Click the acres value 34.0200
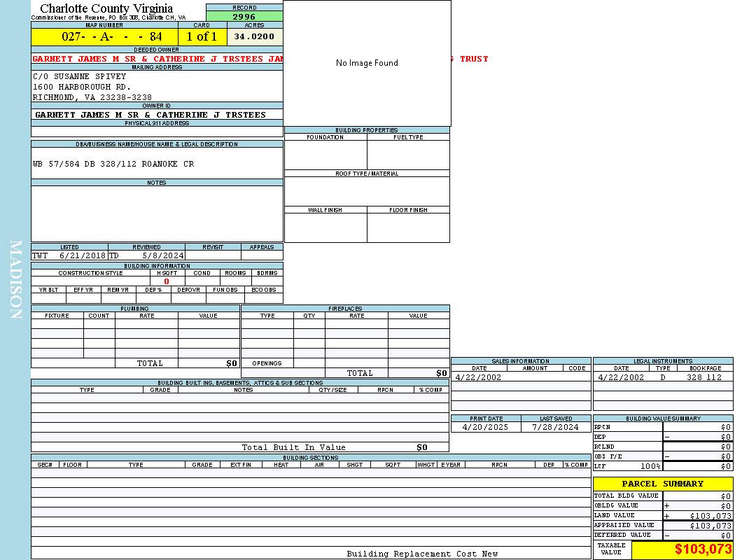 [x=254, y=36]
